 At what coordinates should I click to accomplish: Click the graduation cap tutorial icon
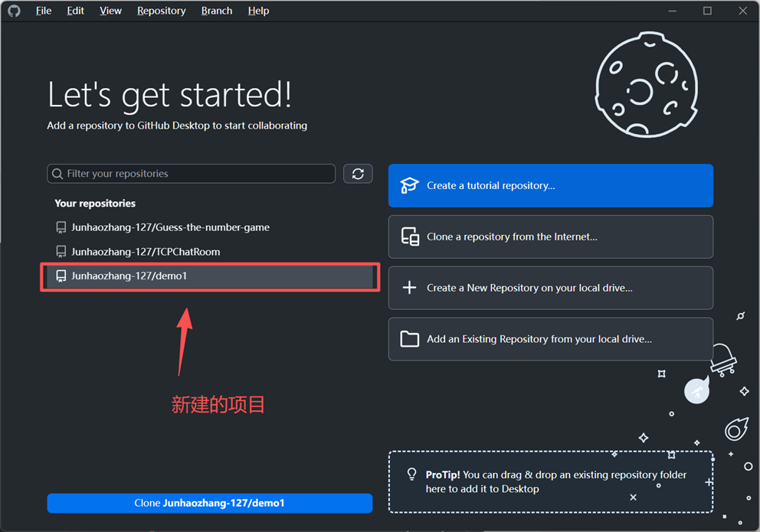(409, 185)
